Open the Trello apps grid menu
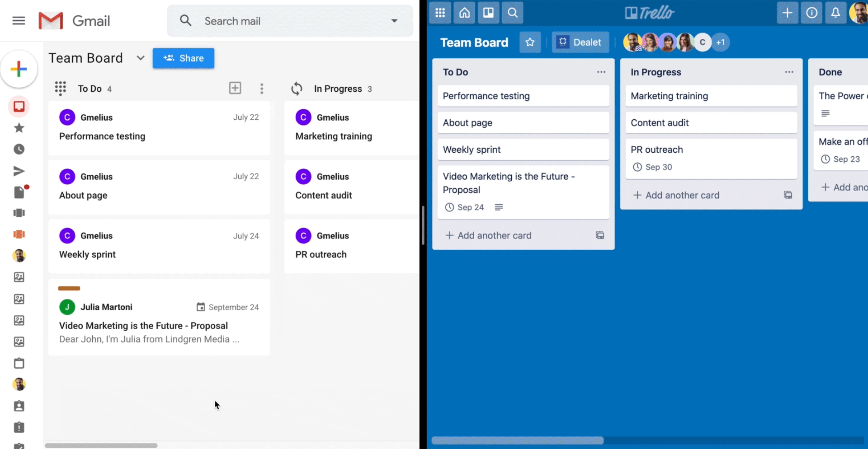Viewport: 868px width, 449px height. point(440,13)
